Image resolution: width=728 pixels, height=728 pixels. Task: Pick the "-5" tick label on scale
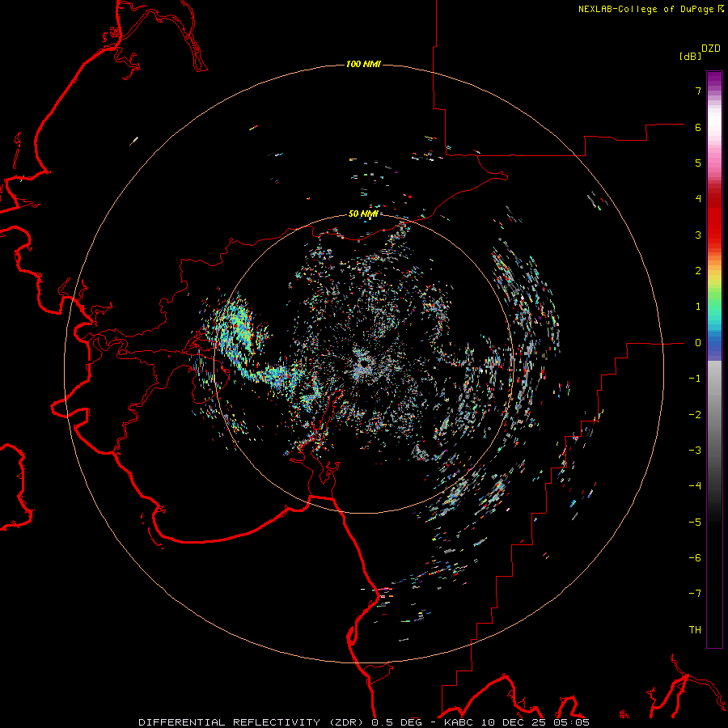695,523
